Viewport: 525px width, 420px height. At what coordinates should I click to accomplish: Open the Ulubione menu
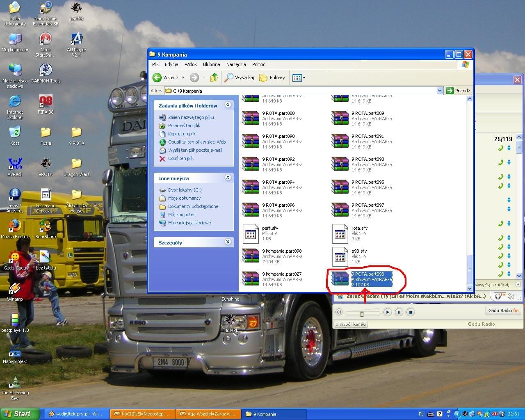click(x=211, y=64)
